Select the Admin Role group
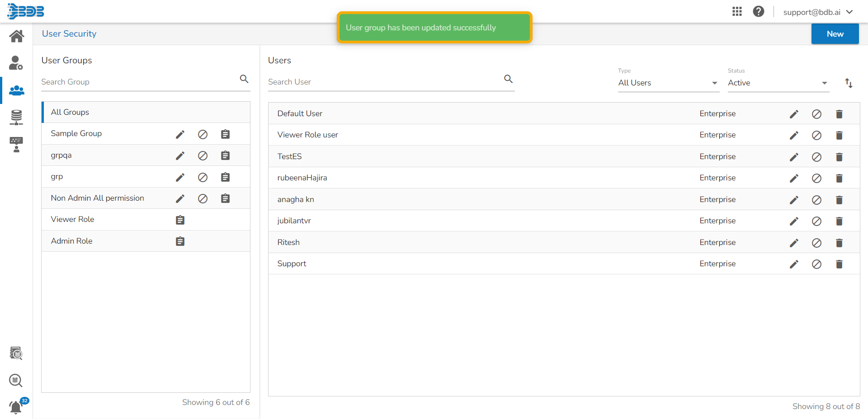This screenshot has width=868, height=419. tap(72, 241)
